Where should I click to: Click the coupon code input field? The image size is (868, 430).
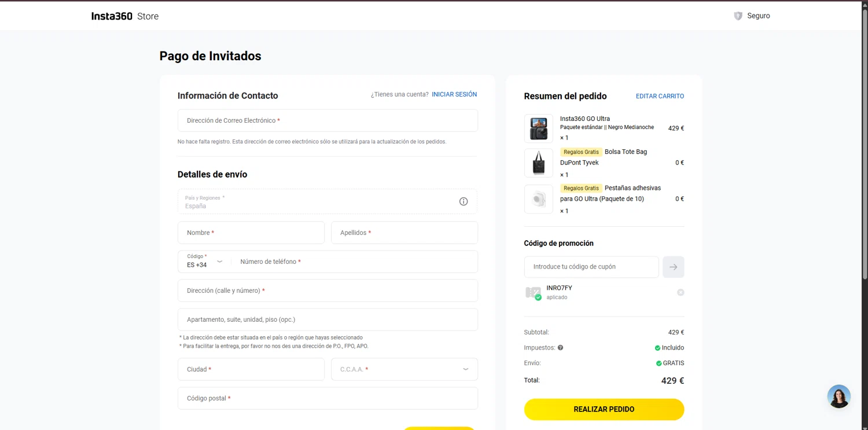(x=591, y=267)
